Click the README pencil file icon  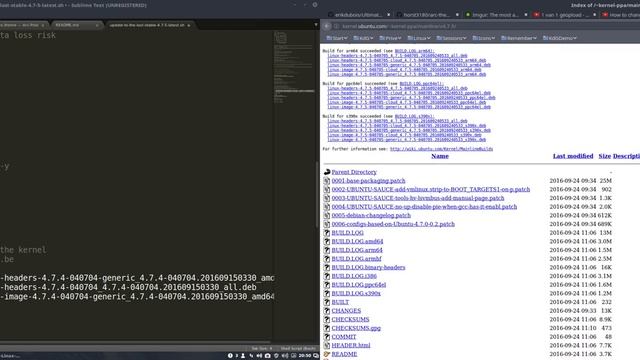pyautogui.click(x=327, y=354)
